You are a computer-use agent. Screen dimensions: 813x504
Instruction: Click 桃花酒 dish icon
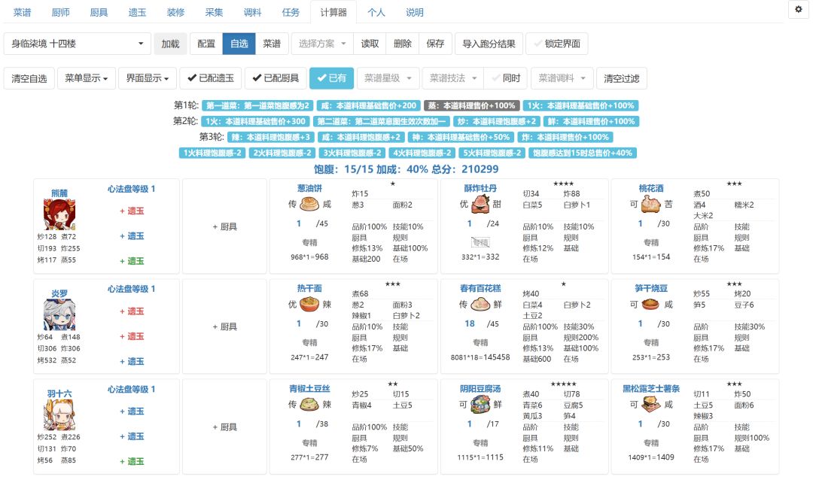(650, 204)
